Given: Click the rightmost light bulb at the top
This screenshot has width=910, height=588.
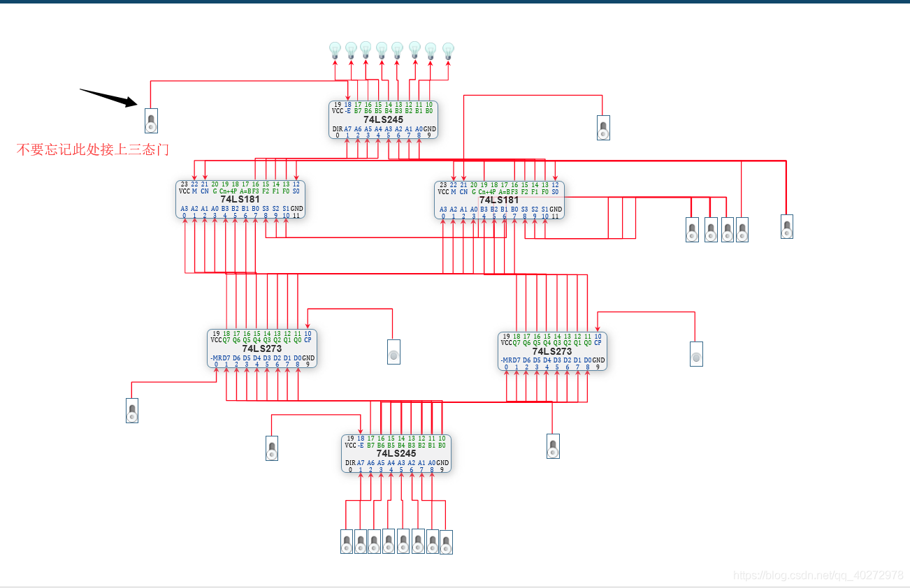Looking at the screenshot, I should (448, 50).
